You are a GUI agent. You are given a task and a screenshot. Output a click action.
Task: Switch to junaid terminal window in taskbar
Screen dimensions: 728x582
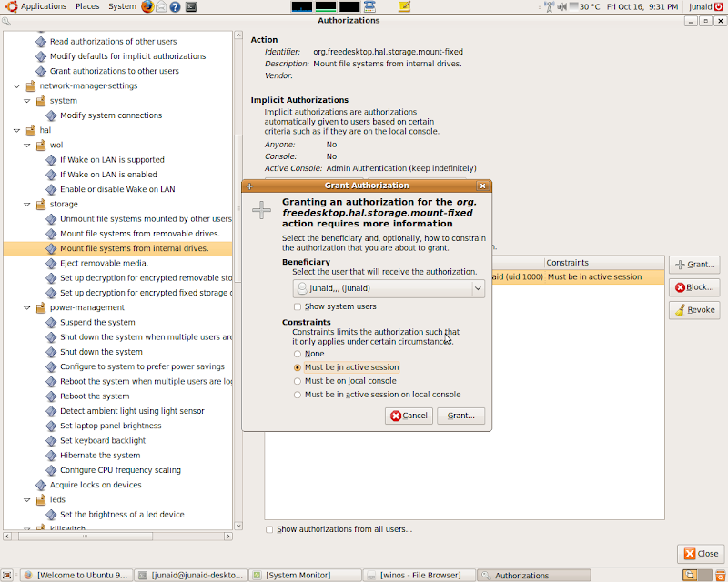[191, 576]
